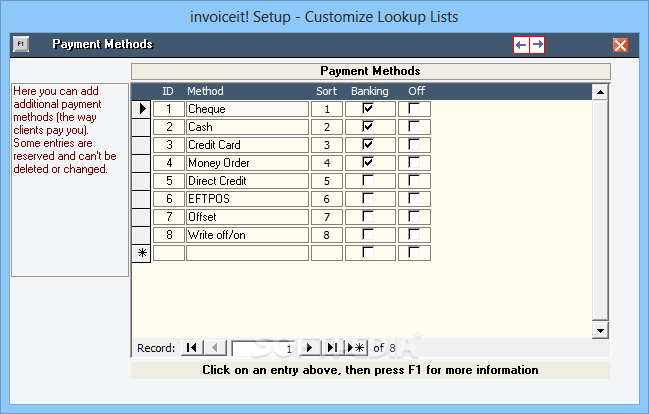Tick Banking checkbox in new record row

[368, 253]
